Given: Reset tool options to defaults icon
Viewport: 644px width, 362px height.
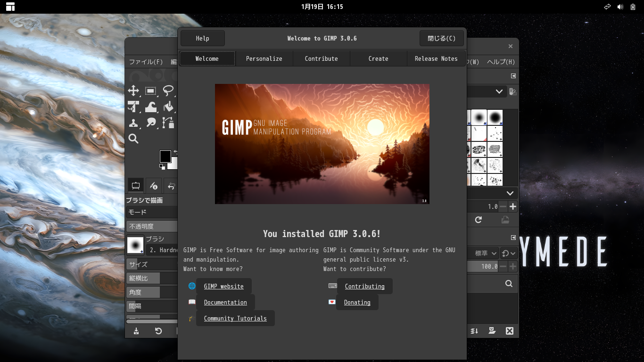Looking at the screenshot, I should [x=158, y=331].
